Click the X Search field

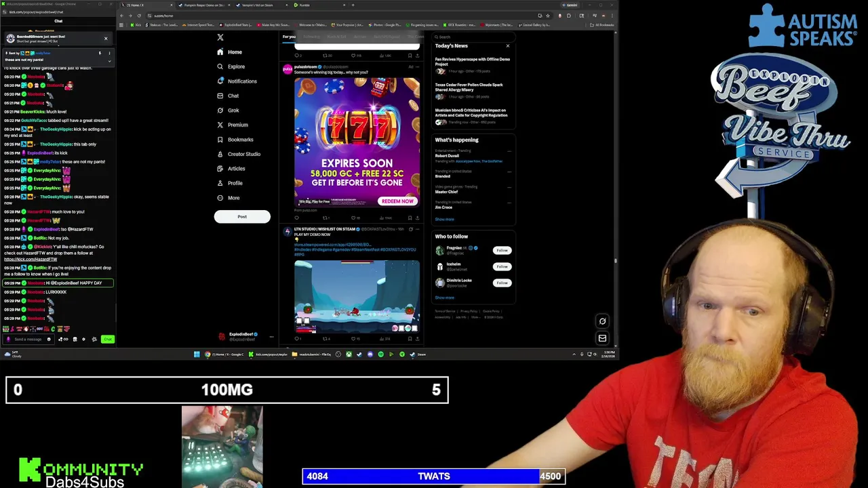pyautogui.click(x=473, y=37)
